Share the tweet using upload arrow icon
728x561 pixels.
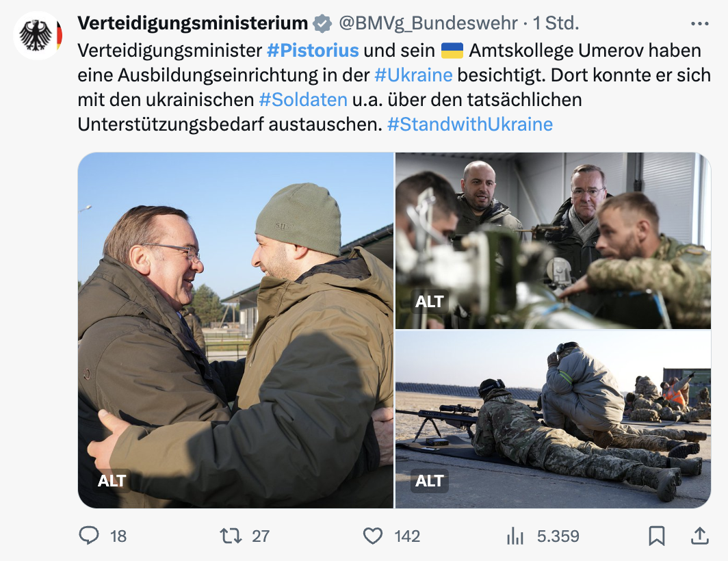click(x=700, y=536)
